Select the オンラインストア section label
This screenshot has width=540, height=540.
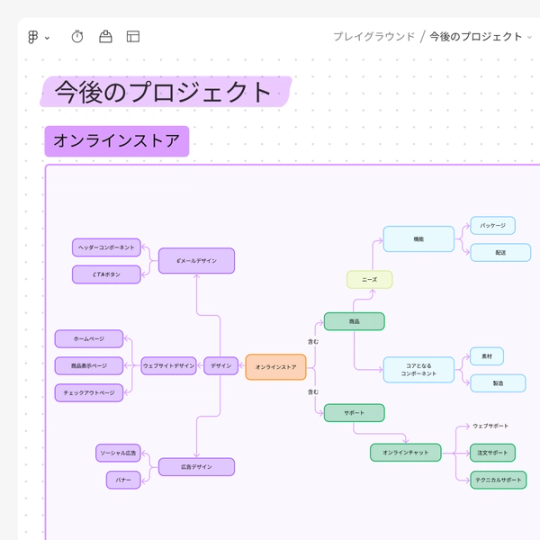point(117,141)
